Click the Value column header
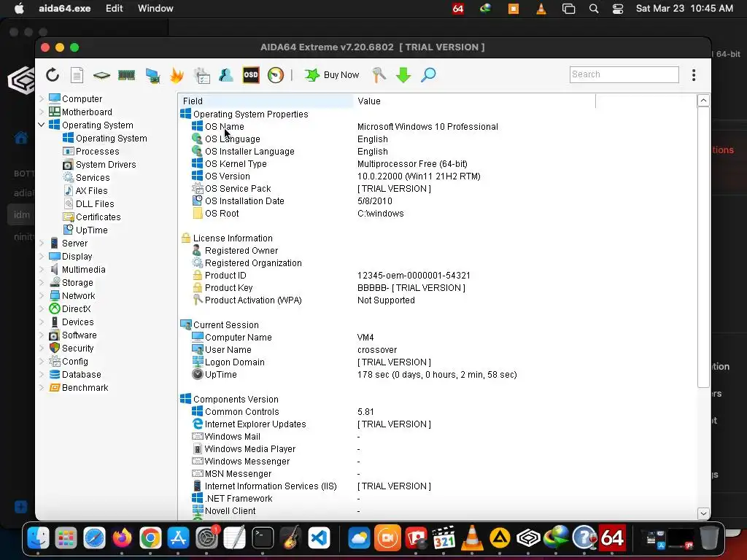The width and height of the screenshot is (747, 560). click(x=474, y=101)
